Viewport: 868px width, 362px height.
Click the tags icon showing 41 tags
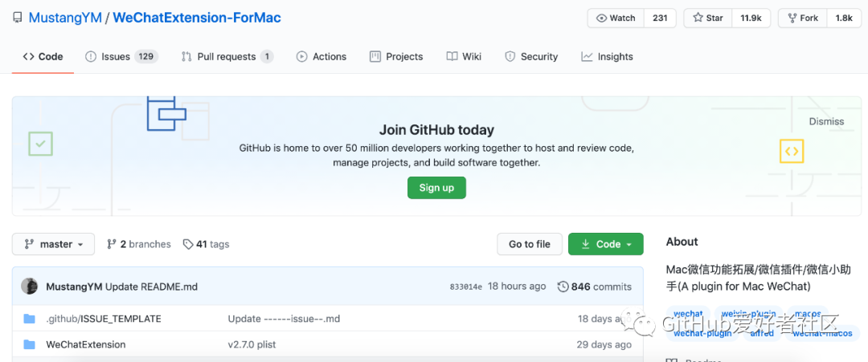pyautogui.click(x=188, y=244)
